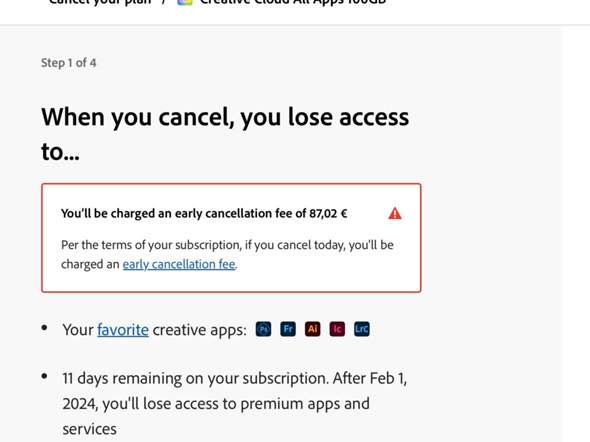
Task: Click the Lightroom Classic (LrC) icon
Action: [362, 329]
